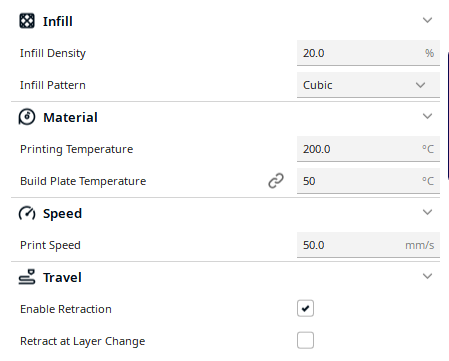The height and width of the screenshot is (361, 449).
Task: Click the Build Plate Temperature field
Action: pos(368,181)
